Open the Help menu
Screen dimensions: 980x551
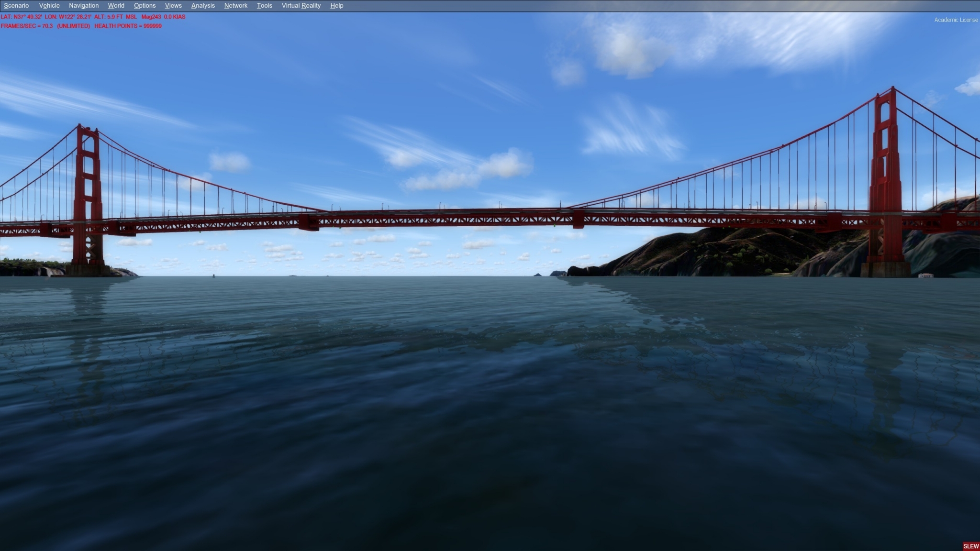click(337, 6)
